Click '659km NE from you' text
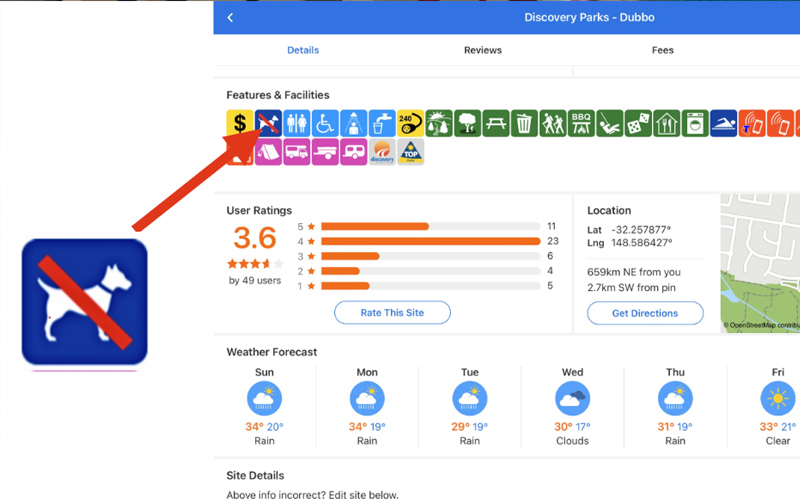The width and height of the screenshot is (800, 500). [634, 272]
